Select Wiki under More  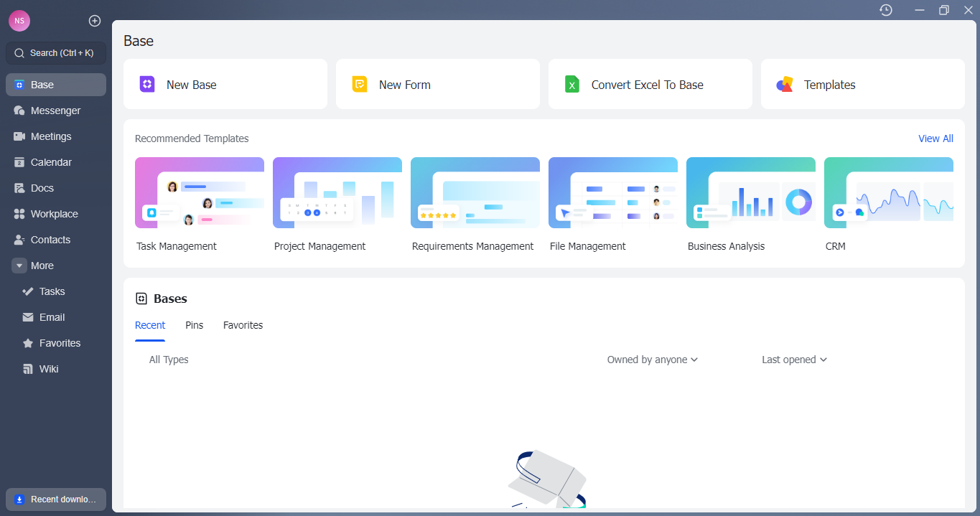[56, 369]
